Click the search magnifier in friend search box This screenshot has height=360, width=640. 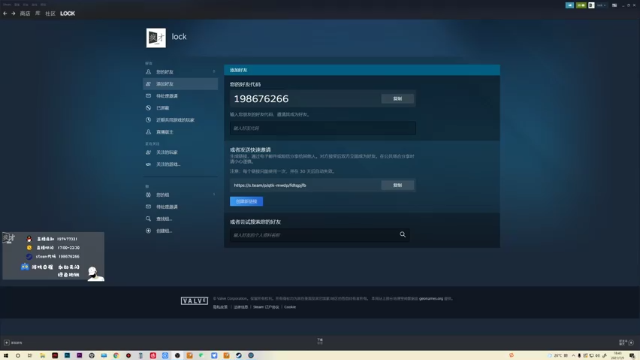point(402,234)
